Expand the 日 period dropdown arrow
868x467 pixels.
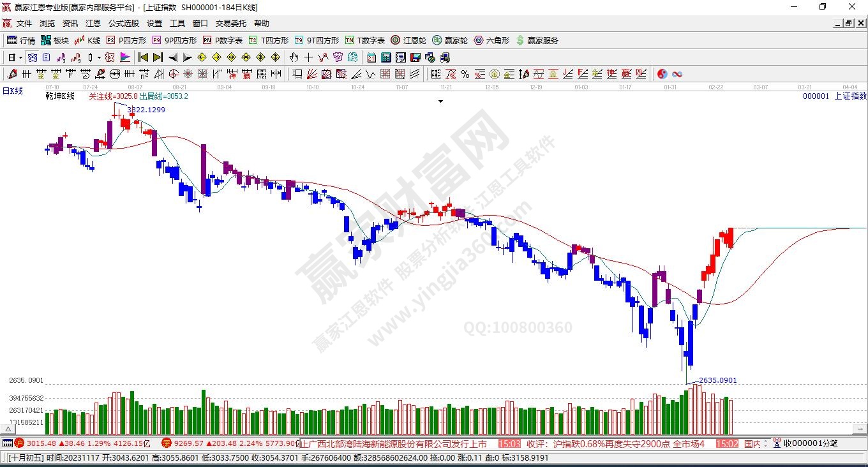click(x=20, y=57)
